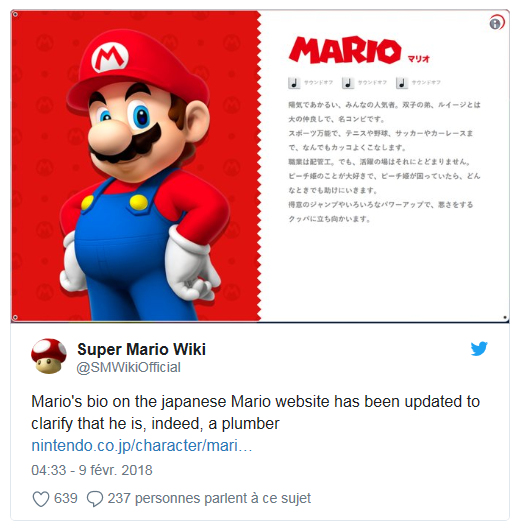Click the @SMWikiOfficial handle

(x=129, y=367)
